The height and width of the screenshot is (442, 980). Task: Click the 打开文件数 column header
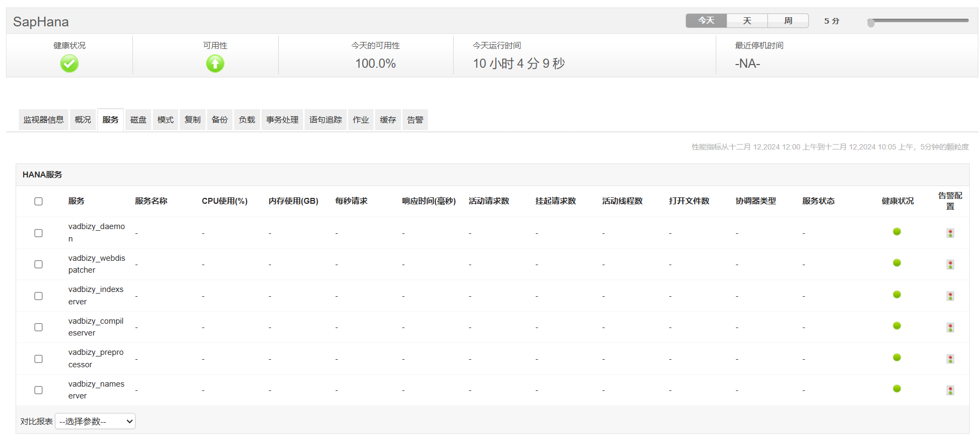pyautogui.click(x=689, y=201)
